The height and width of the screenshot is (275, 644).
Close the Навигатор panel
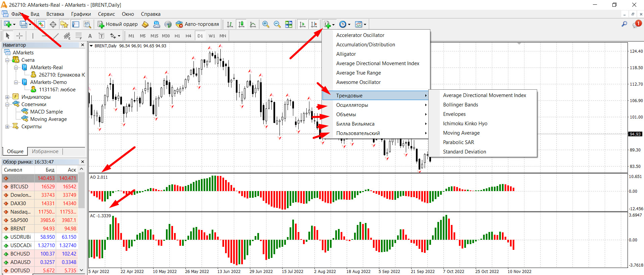click(83, 45)
